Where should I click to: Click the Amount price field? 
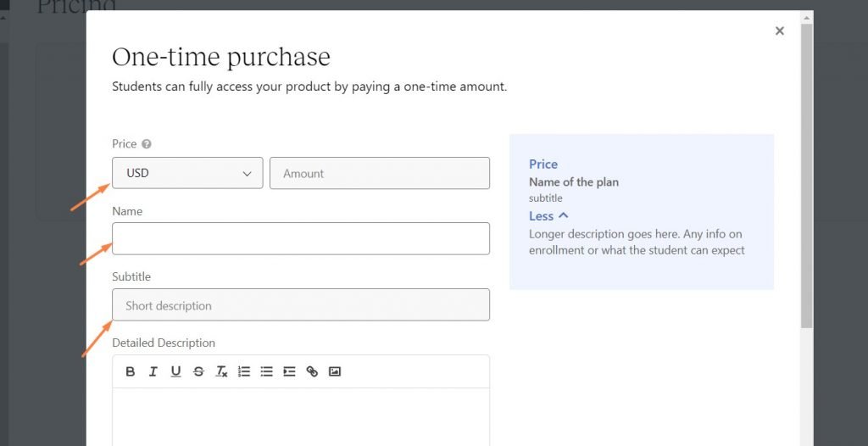(x=379, y=173)
